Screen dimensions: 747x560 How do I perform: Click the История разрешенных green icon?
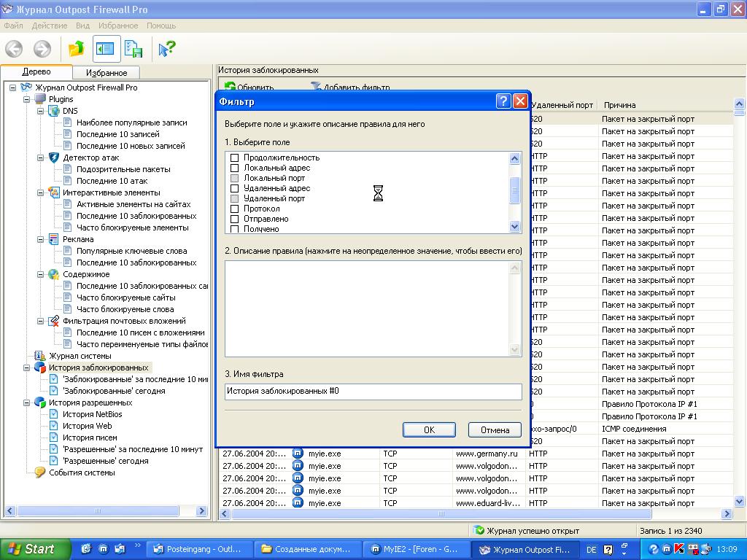point(41,402)
